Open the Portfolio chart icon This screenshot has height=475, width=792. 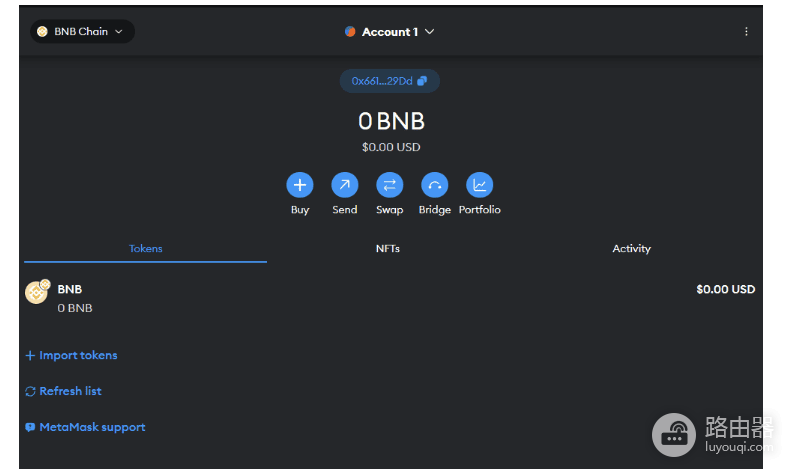click(x=479, y=185)
